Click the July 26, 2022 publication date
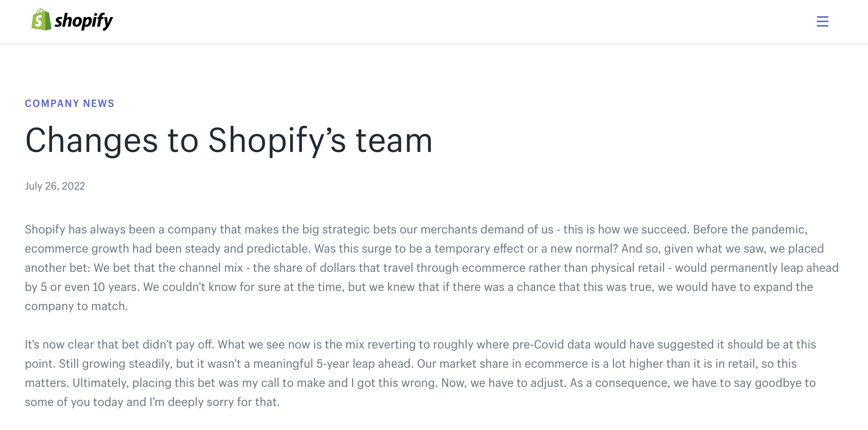Viewport: 868px width, 430px height. [x=55, y=186]
